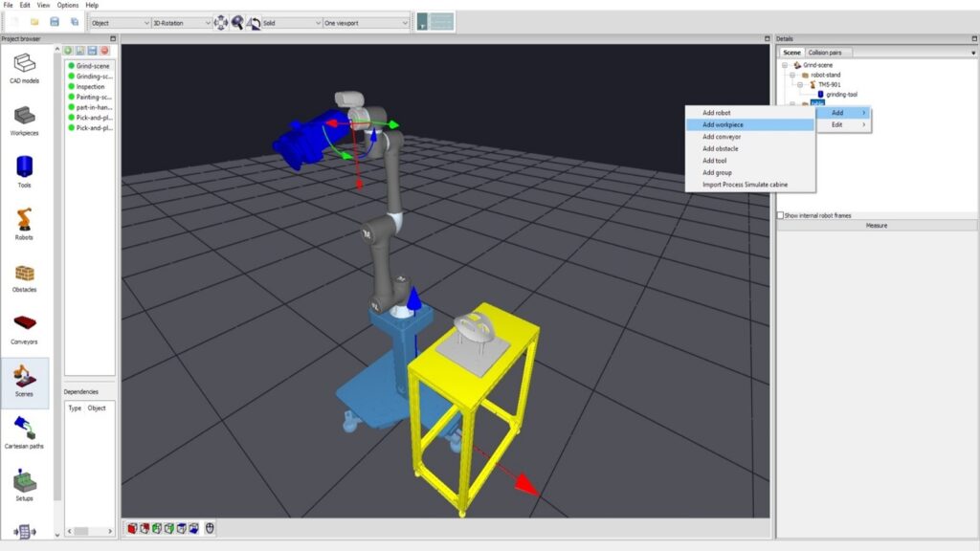The height and width of the screenshot is (551, 980).
Task: Click the mouse icon in the view toolbar
Action: click(210, 527)
